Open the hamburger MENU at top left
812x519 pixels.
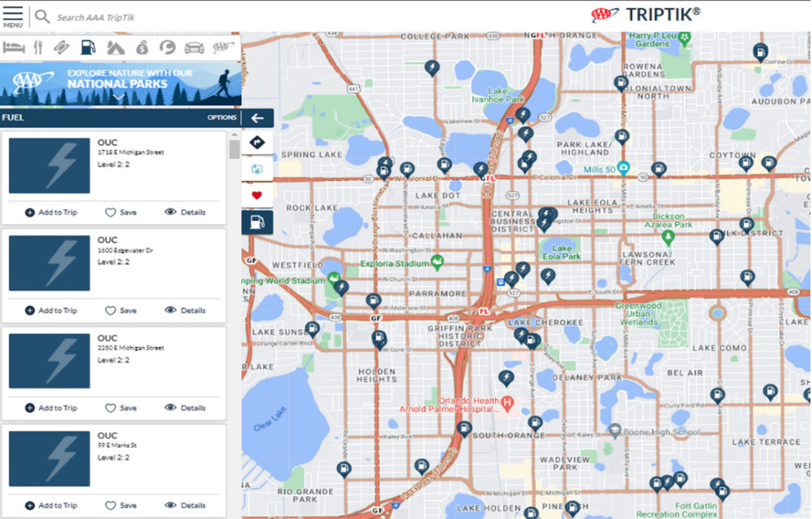(x=13, y=14)
